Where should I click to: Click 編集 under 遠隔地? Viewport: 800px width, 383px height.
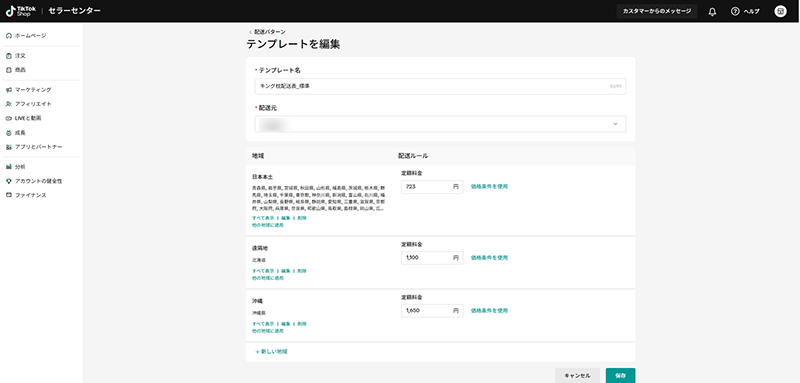[286, 271]
